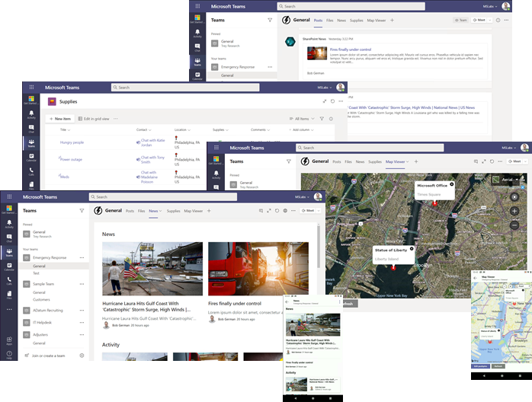This screenshot has height=402, width=532.
Task: Select Customers channel under Sample Team
Action: point(41,300)
